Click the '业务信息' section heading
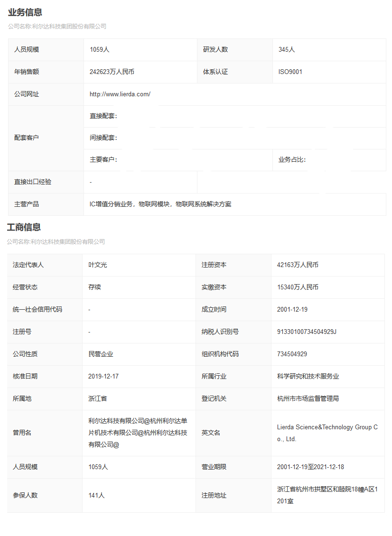This screenshot has width=392, height=536. pos(25,12)
